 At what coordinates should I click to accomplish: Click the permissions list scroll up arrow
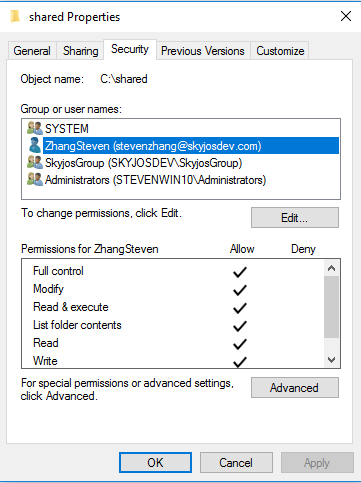(331, 268)
